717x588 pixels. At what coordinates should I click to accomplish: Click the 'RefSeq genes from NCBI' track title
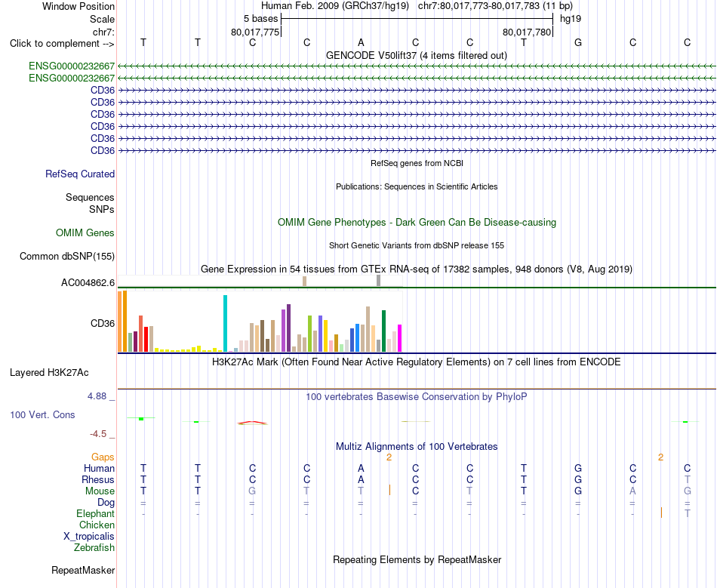[417, 163]
